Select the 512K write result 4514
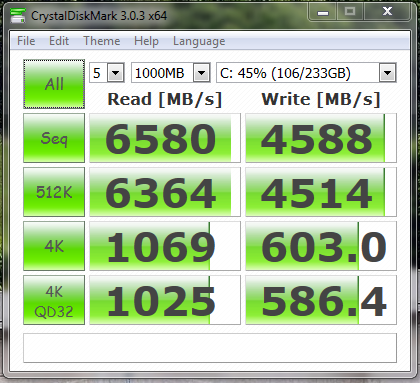 [x=321, y=192]
